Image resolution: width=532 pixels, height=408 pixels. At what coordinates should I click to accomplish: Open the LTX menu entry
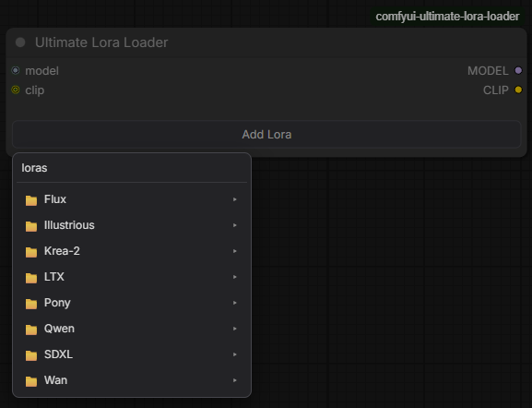[x=132, y=277]
